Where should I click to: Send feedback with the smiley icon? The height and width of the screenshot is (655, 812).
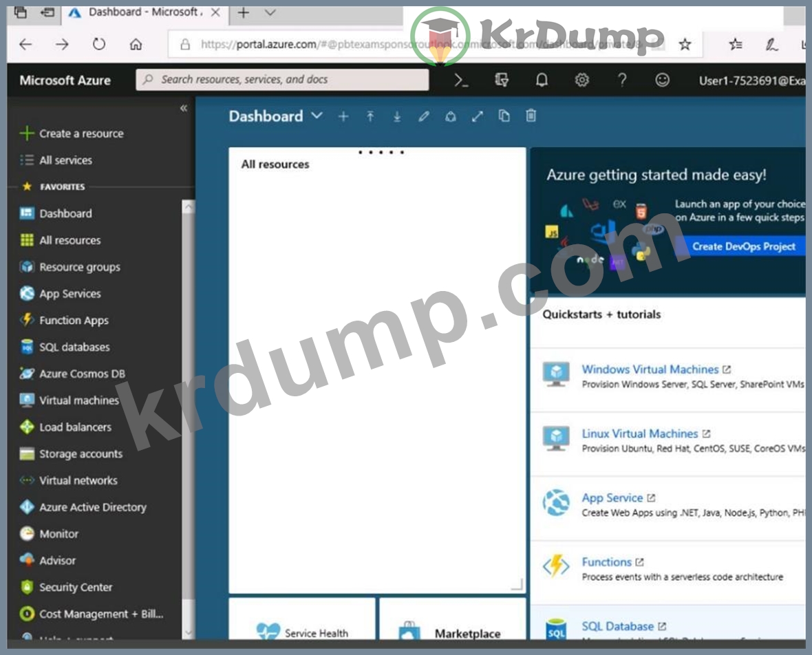coord(663,80)
